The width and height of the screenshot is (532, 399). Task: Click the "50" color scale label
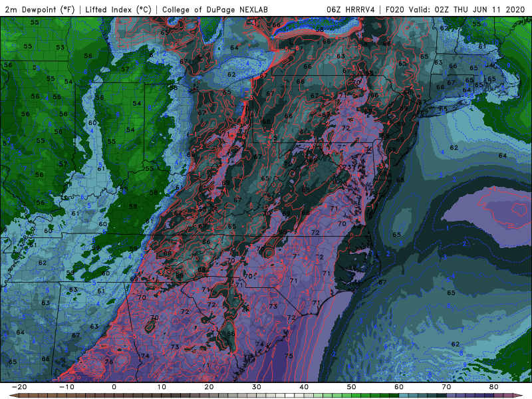(x=352, y=387)
